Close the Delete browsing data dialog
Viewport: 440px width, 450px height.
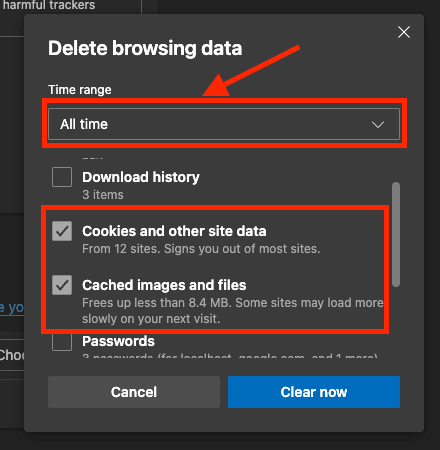tap(404, 32)
